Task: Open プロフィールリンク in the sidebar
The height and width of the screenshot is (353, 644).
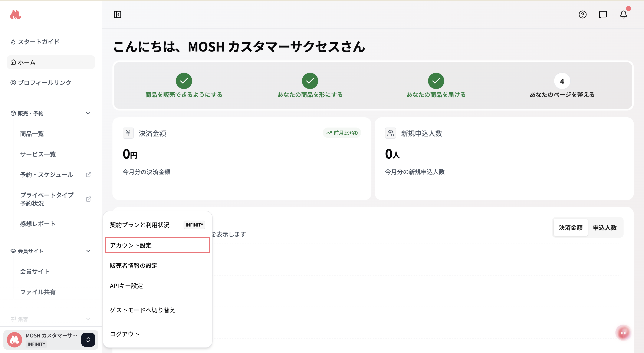Action: [x=51, y=82]
